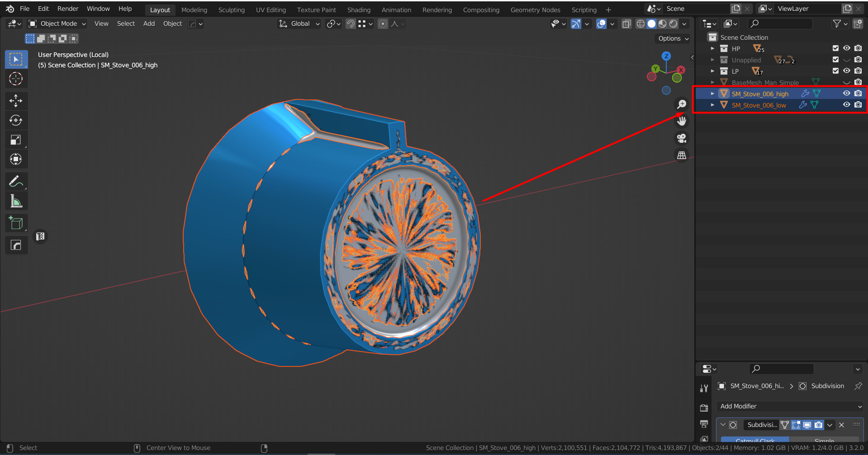Screen dimensions: 868x455
Task: Select the Rotate tool
Action: click(16, 121)
